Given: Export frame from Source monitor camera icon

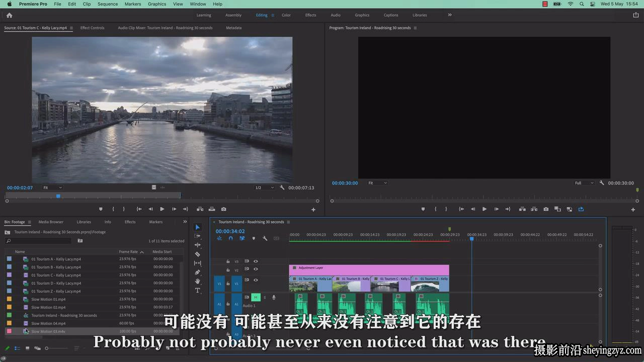Looking at the screenshot, I should click(223, 209).
